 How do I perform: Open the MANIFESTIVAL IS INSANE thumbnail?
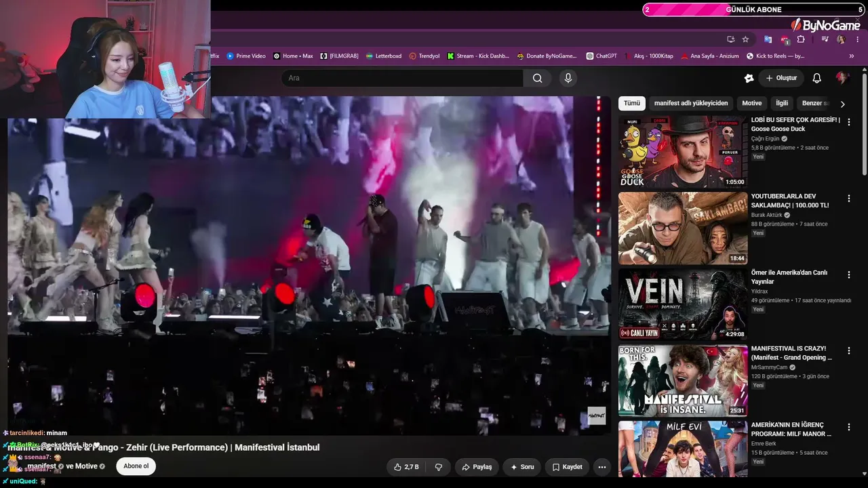683,381
